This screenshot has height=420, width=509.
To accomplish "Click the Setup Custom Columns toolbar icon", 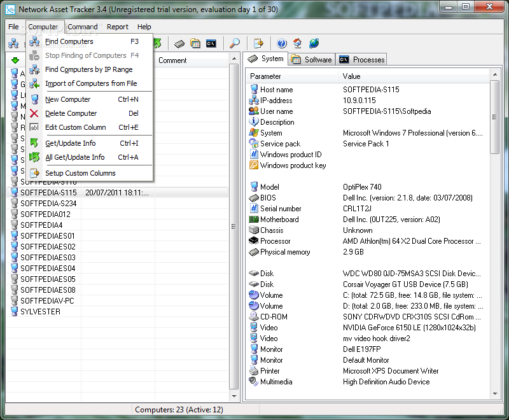I will coord(258,43).
